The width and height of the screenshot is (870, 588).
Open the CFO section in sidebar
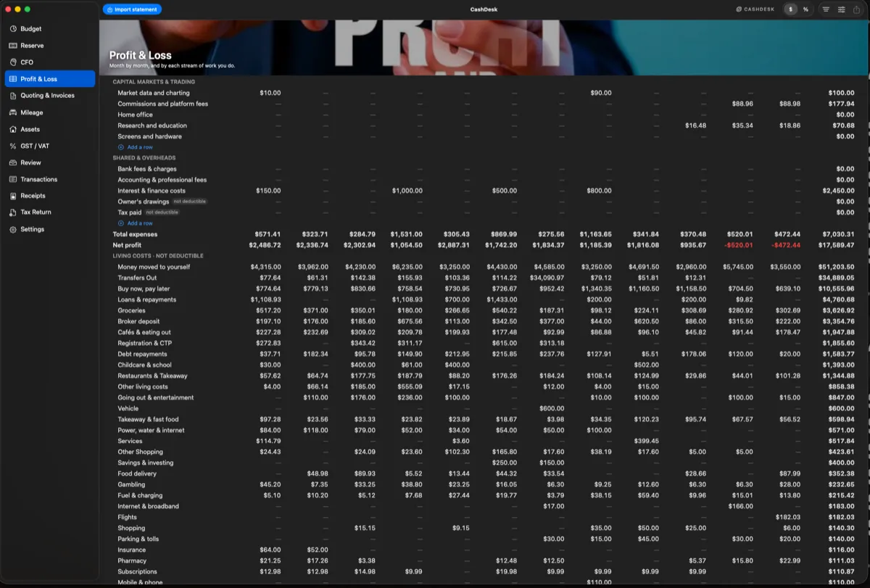pos(49,62)
